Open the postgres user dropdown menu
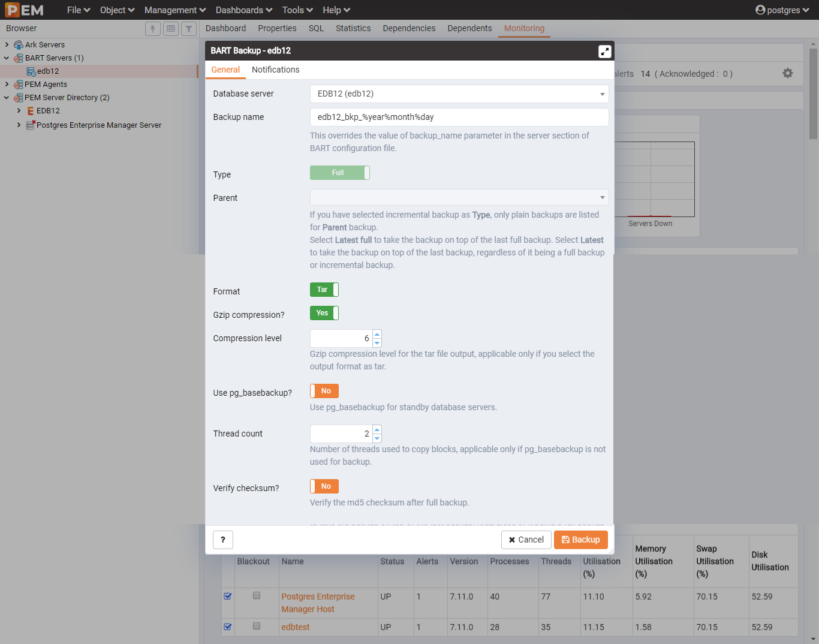 (x=782, y=10)
